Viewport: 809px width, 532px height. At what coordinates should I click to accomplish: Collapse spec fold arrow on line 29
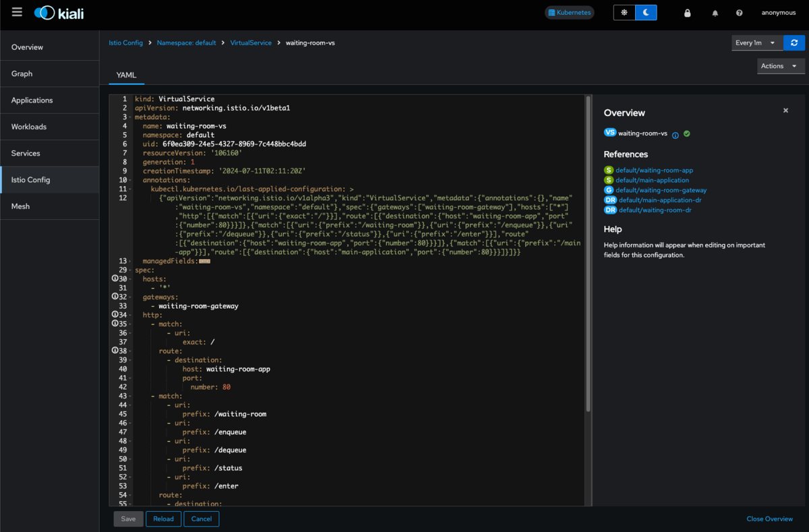point(130,270)
